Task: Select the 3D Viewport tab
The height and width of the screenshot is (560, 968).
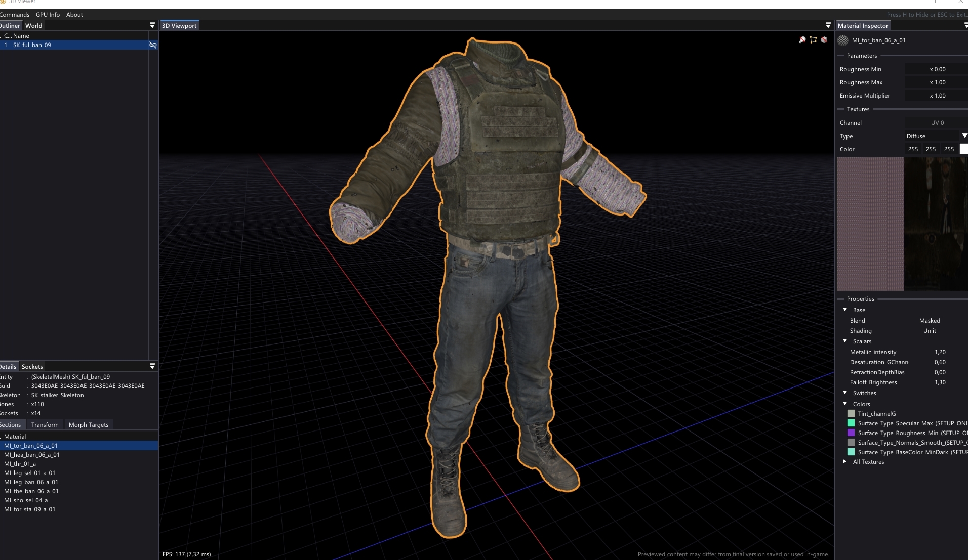Action: pyautogui.click(x=179, y=26)
